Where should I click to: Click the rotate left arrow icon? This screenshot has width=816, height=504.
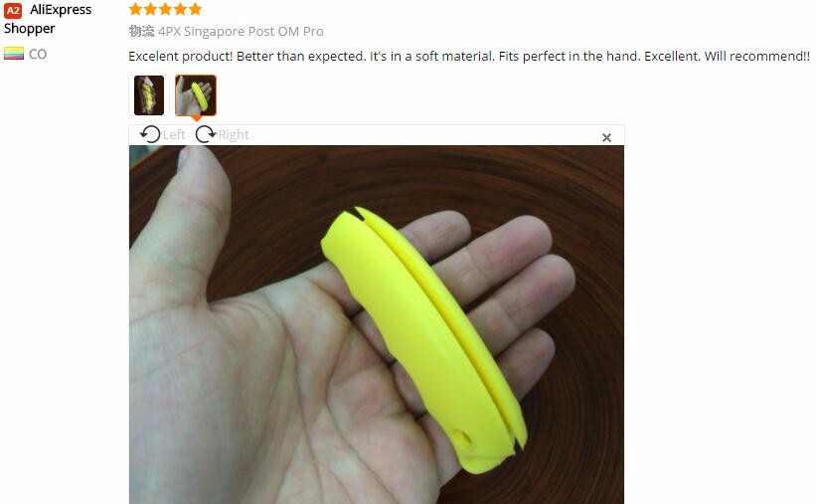point(150,134)
